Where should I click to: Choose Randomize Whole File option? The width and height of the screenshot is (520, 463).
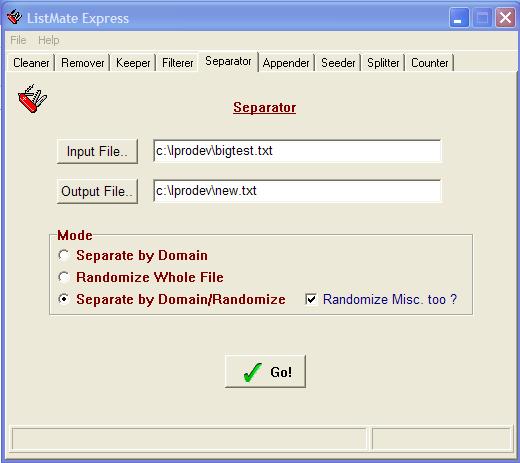(63, 277)
